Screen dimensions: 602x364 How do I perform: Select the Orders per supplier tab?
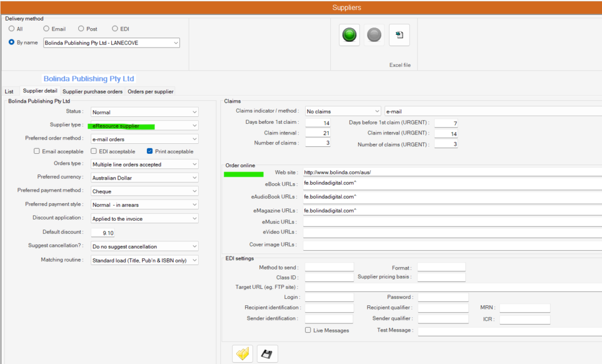click(152, 91)
